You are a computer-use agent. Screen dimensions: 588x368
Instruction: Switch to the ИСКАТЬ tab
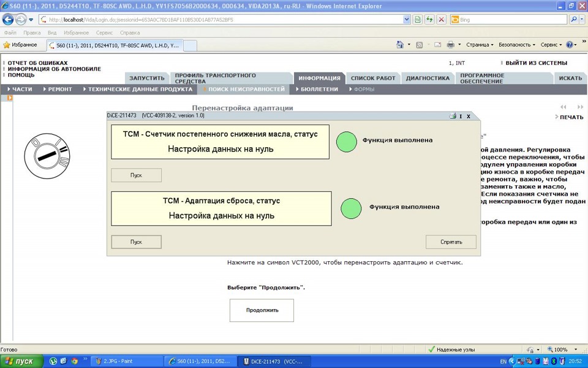570,78
